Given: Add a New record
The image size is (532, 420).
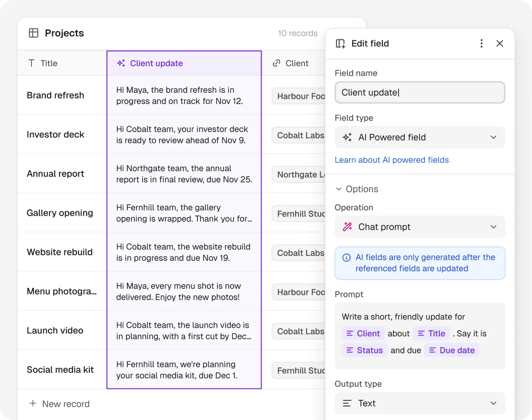Looking at the screenshot, I should (59, 404).
